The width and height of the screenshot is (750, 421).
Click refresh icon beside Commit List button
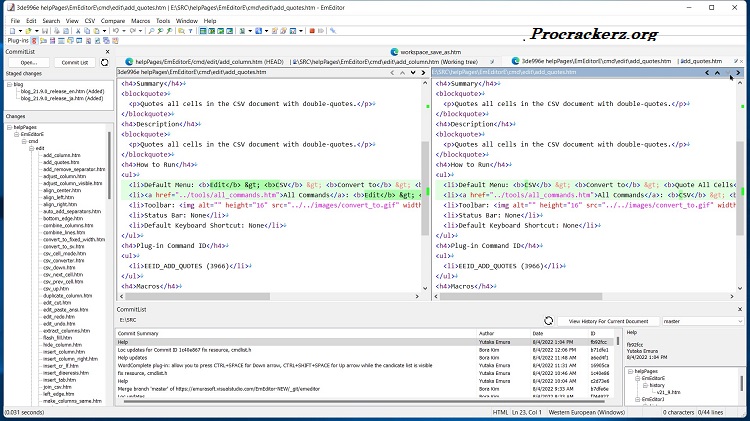pos(105,62)
